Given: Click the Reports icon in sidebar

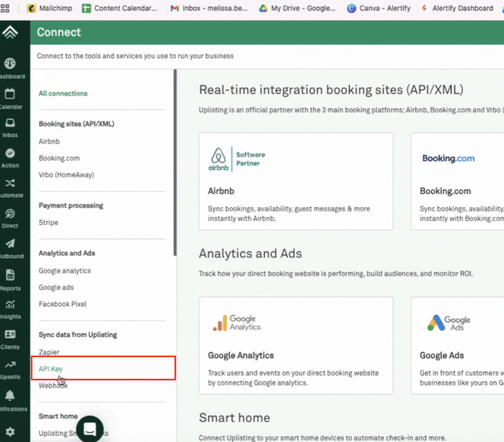Looking at the screenshot, I should (x=10, y=275).
